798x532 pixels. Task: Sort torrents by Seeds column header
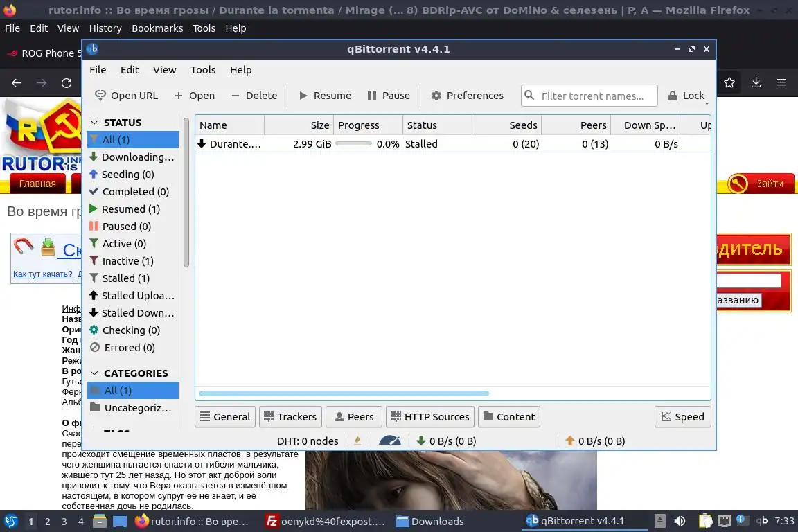coord(506,125)
